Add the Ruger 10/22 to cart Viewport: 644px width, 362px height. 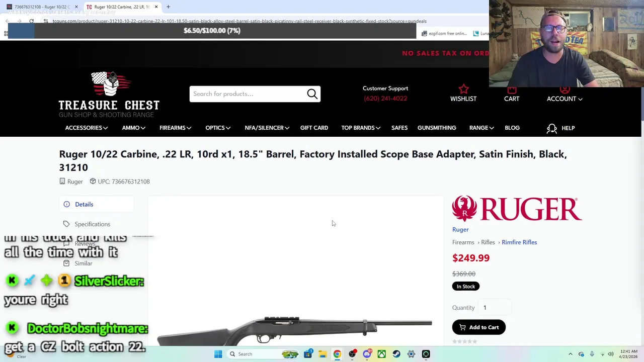point(478,327)
